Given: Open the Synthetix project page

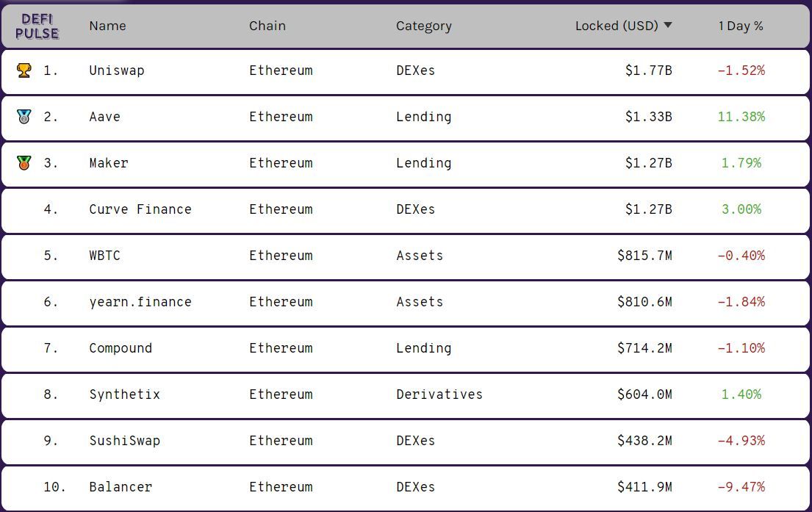Looking at the screenshot, I should (124, 394).
